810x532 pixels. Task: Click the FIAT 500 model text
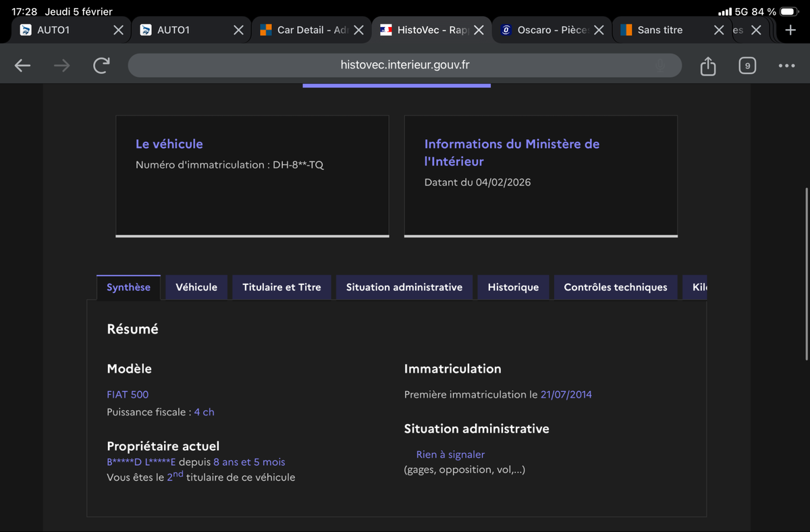pyautogui.click(x=128, y=394)
